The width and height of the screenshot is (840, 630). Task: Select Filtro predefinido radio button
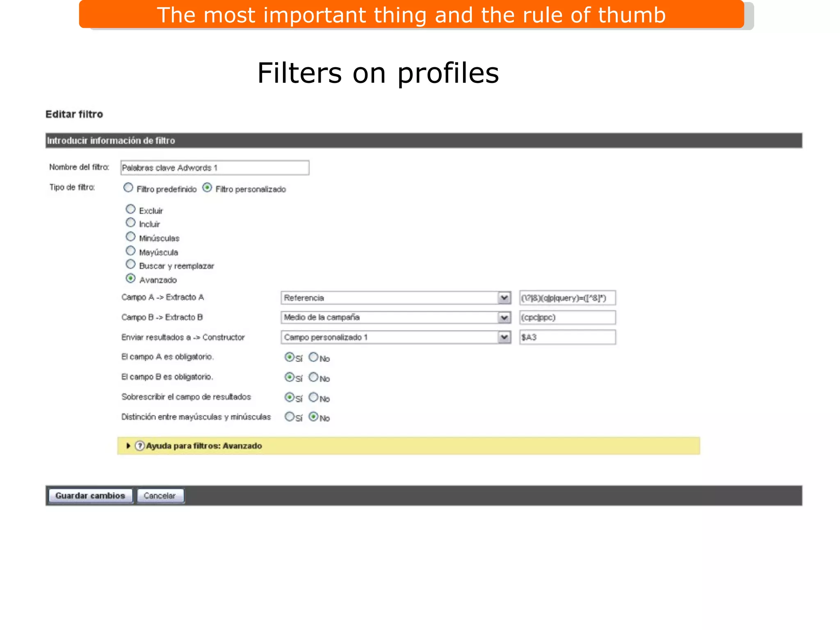(128, 188)
